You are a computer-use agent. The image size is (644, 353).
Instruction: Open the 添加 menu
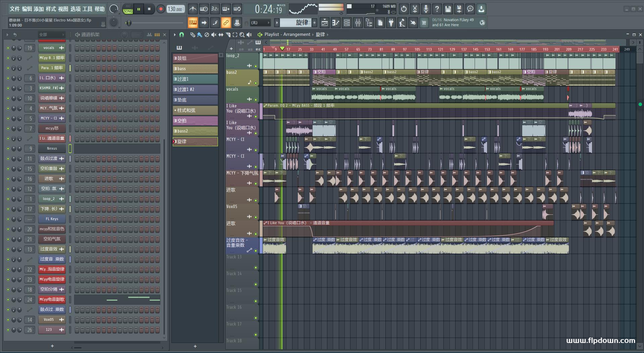click(39, 9)
